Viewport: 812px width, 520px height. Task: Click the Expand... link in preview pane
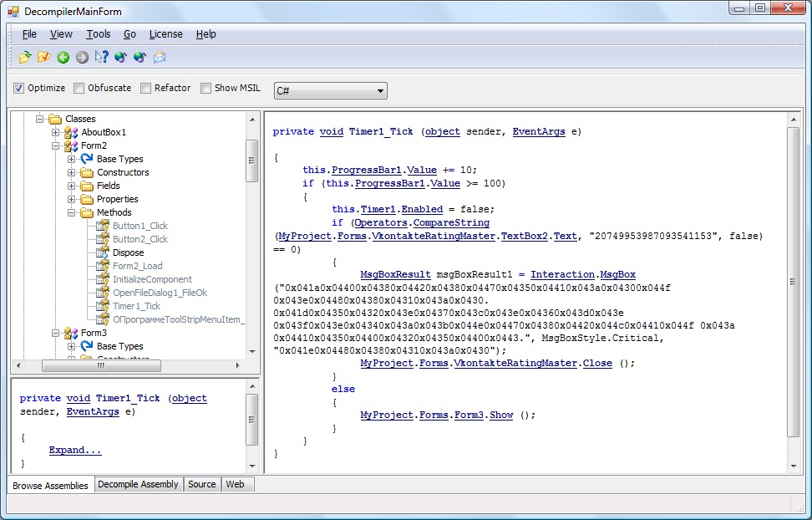[x=75, y=450]
